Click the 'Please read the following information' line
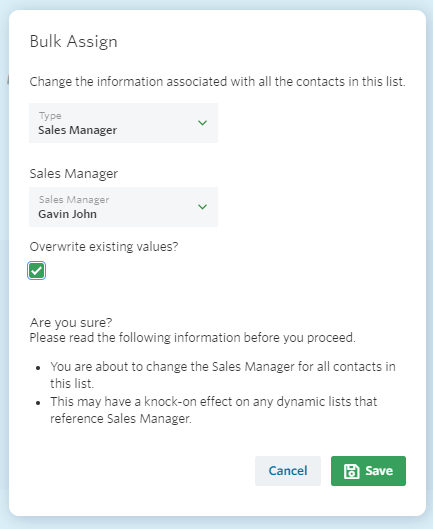Image resolution: width=433 pixels, height=529 pixels. point(192,338)
